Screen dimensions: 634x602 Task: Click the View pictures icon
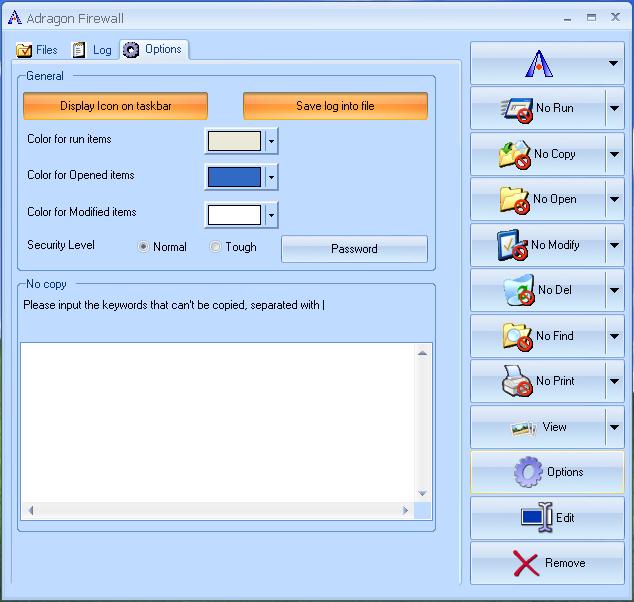[x=524, y=429]
